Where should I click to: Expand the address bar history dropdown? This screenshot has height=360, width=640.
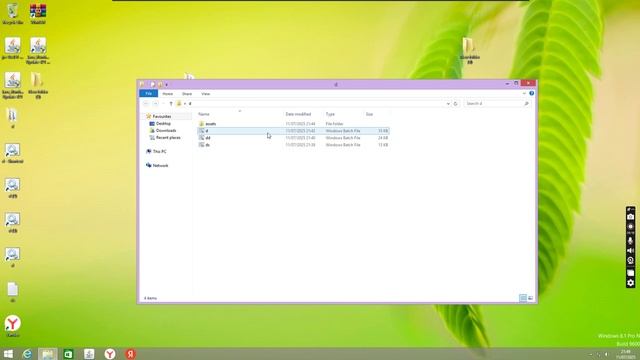coord(448,104)
